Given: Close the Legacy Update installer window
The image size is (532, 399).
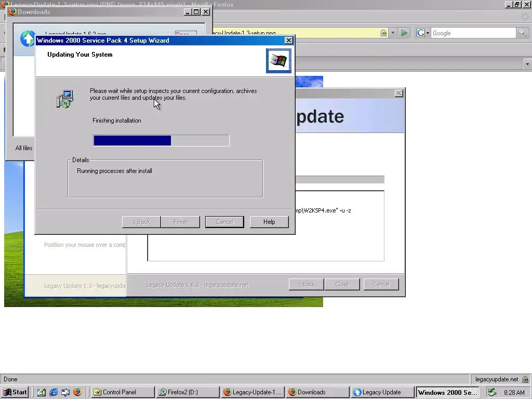Looking at the screenshot, I should (399, 94).
